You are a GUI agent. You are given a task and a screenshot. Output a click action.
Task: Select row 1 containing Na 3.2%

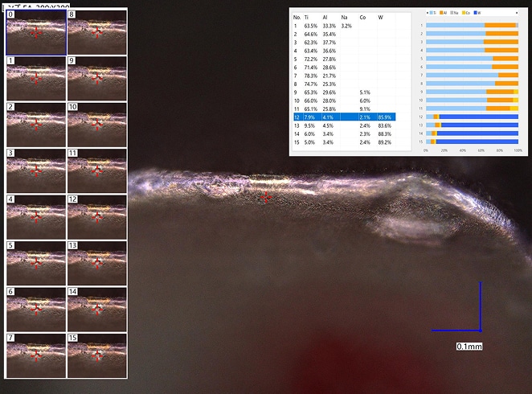(x=344, y=27)
